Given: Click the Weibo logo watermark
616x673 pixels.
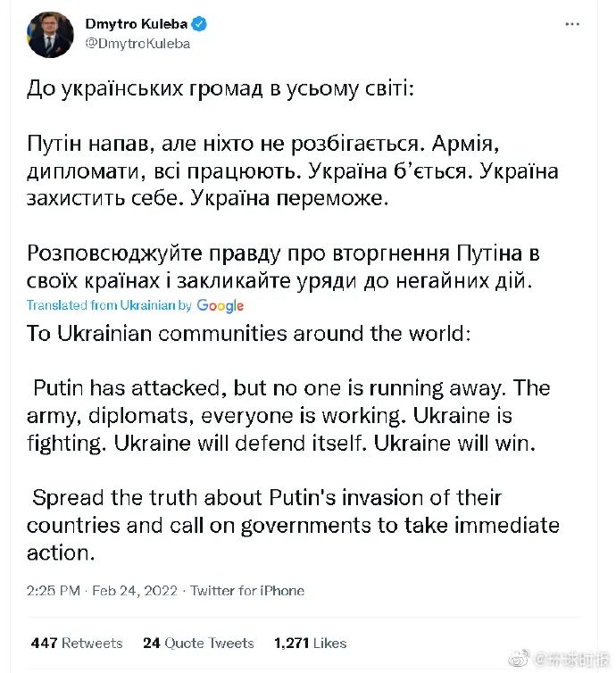Looking at the screenshot, I should 519,659.
